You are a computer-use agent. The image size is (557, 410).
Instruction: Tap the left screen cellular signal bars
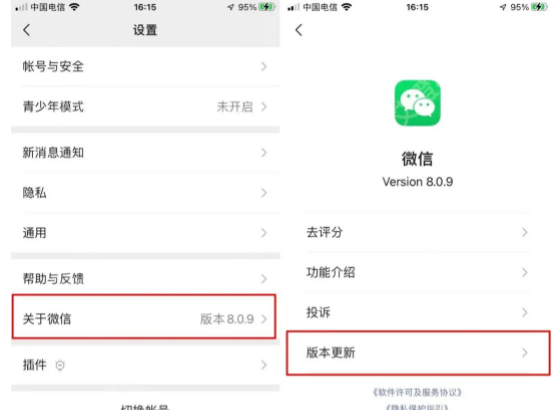point(21,7)
